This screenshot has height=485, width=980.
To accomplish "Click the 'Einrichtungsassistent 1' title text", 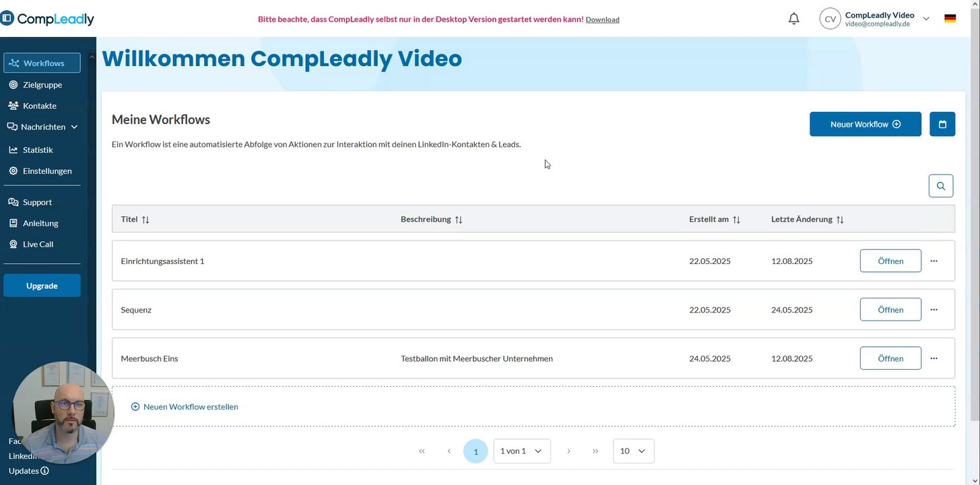I will (x=162, y=261).
